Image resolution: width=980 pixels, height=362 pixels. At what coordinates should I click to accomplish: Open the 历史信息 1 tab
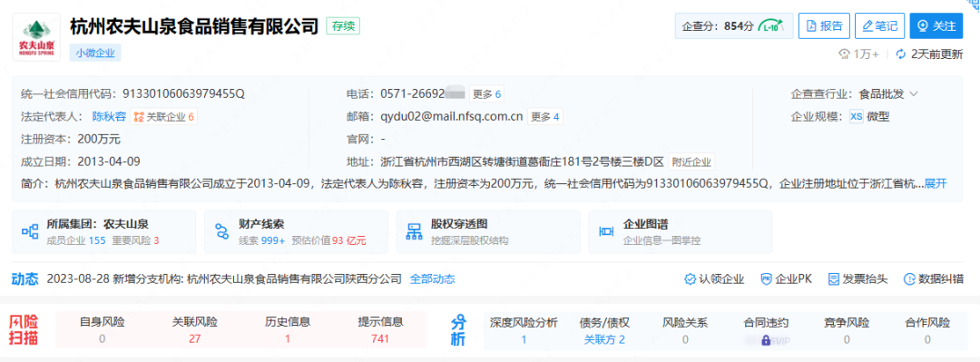click(288, 331)
